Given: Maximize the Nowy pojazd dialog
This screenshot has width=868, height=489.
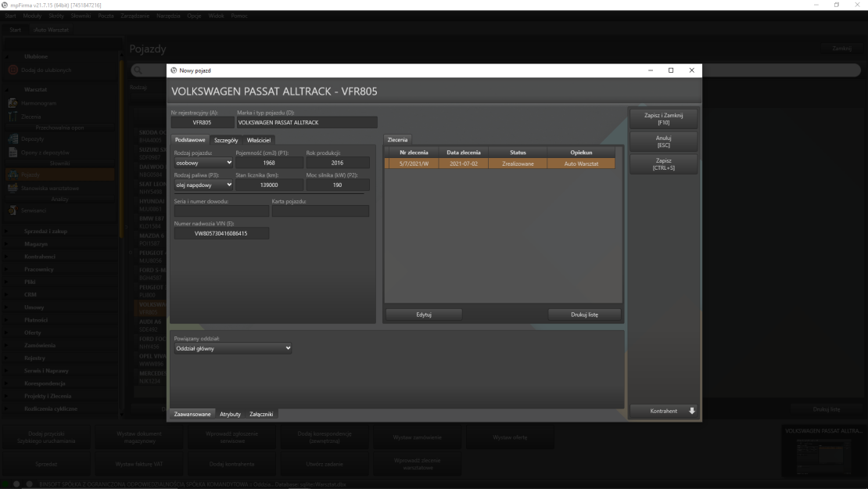Looking at the screenshot, I should 671,70.
